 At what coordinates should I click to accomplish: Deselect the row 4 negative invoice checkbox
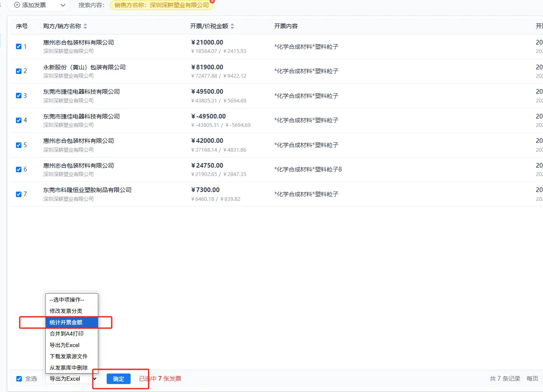18,121
